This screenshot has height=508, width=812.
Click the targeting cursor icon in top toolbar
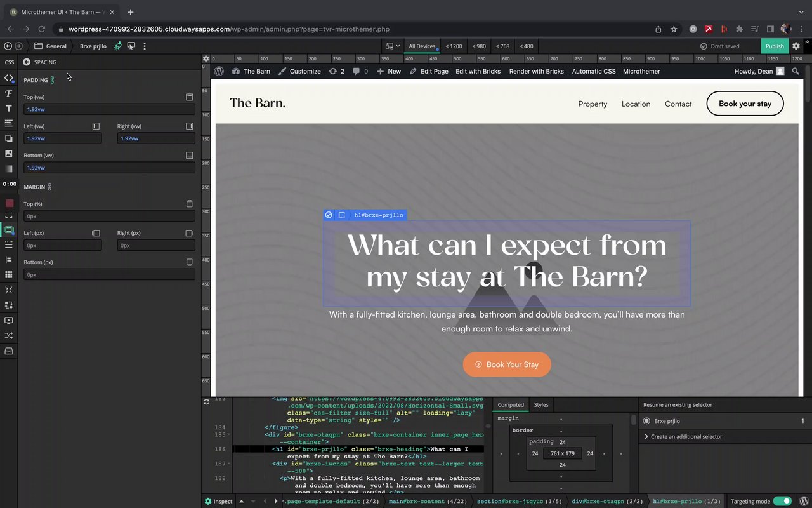131,46
